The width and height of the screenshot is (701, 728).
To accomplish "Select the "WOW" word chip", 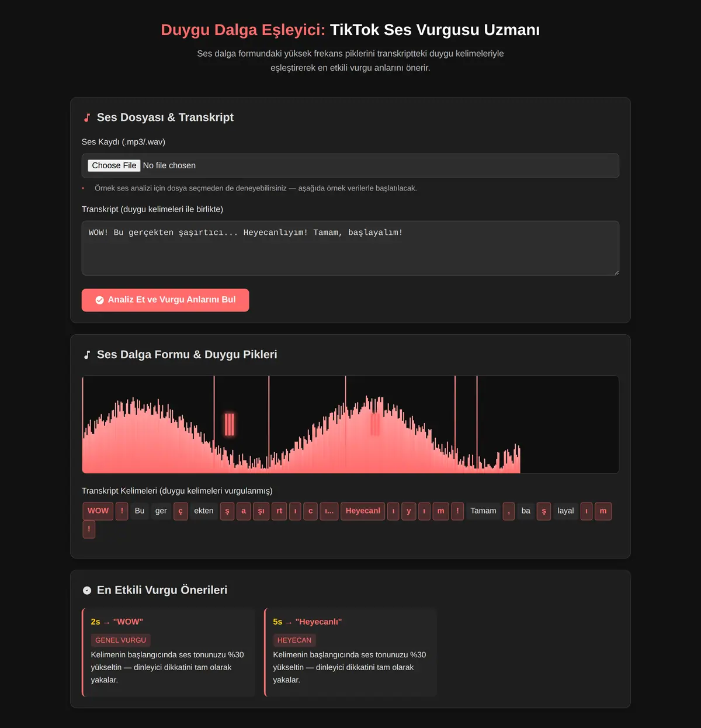I will click(x=98, y=511).
